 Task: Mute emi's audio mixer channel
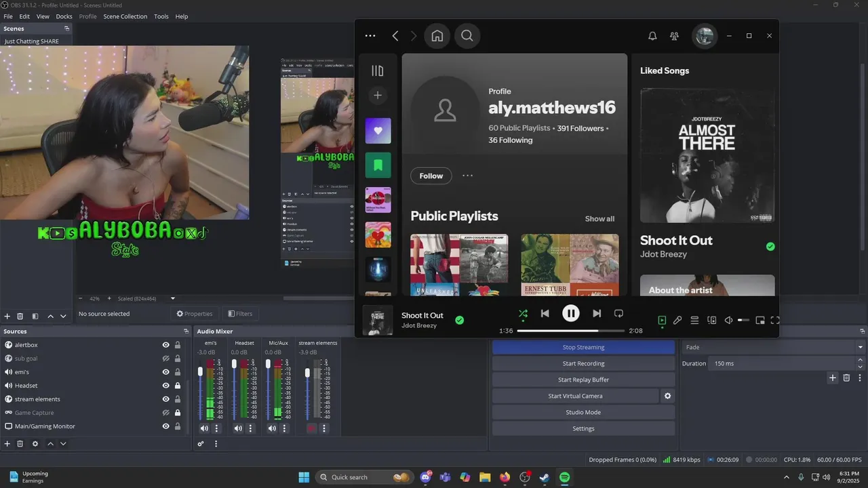coord(204,428)
